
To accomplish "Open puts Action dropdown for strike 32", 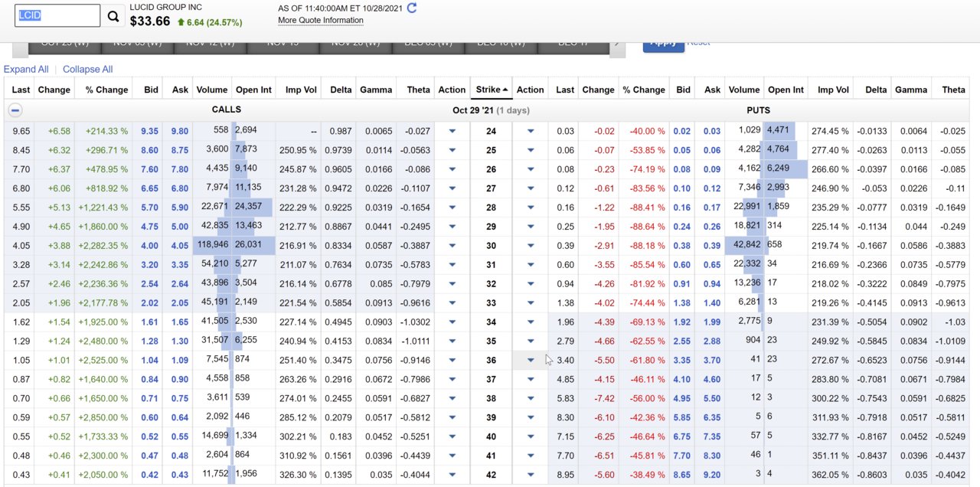I will click(x=530, y=284).
